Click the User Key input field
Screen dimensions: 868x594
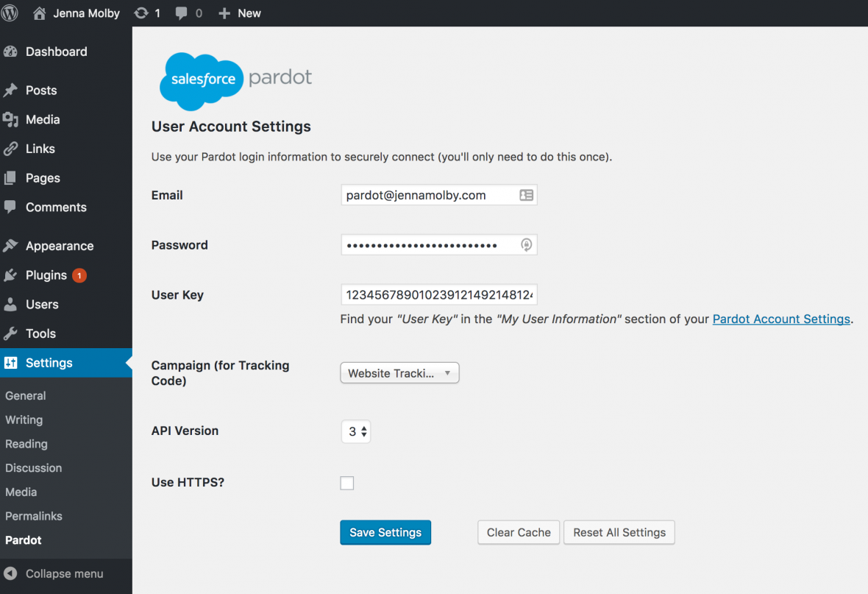coord(439,295)
